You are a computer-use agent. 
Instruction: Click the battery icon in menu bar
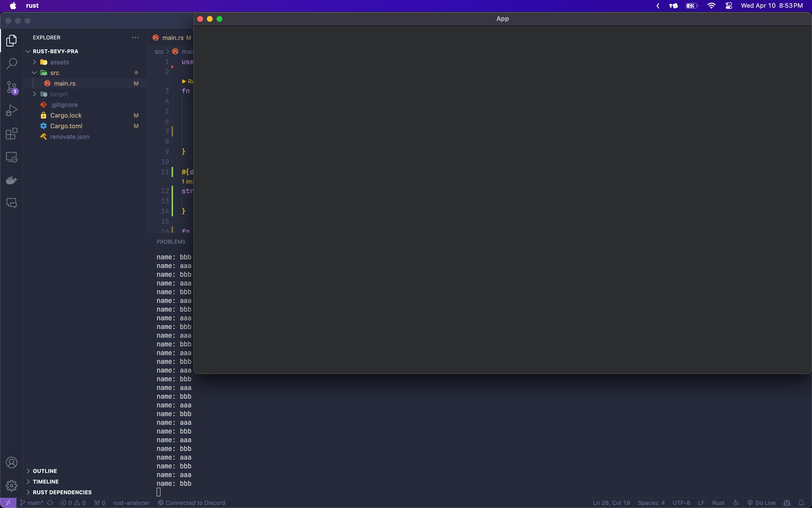[692, 6]
